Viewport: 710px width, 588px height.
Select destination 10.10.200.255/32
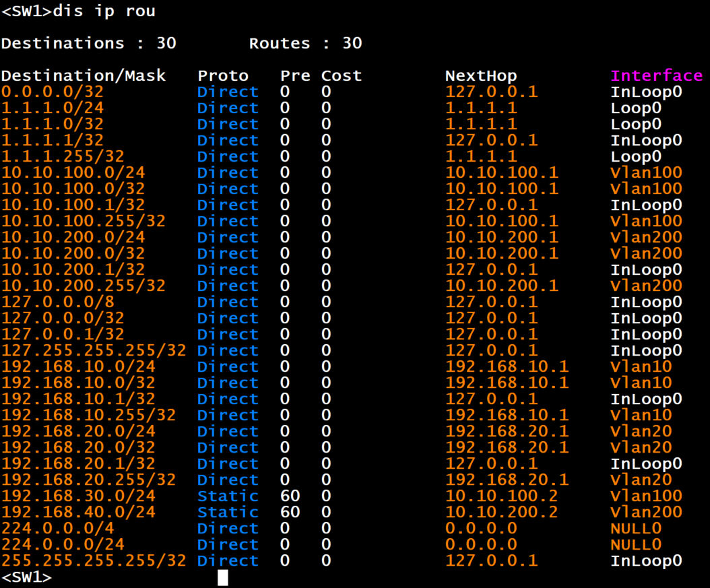[x=84, y=286]
